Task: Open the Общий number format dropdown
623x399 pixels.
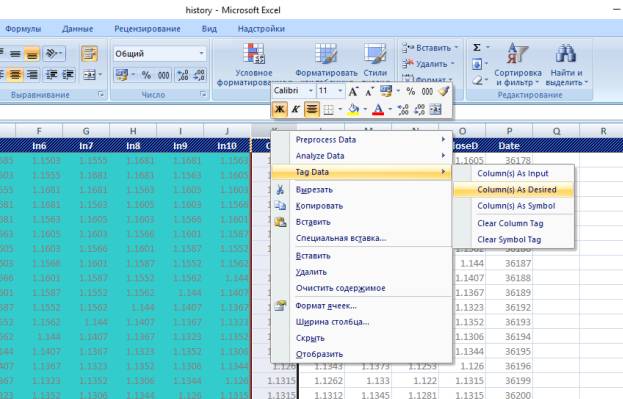Action: 201,53
